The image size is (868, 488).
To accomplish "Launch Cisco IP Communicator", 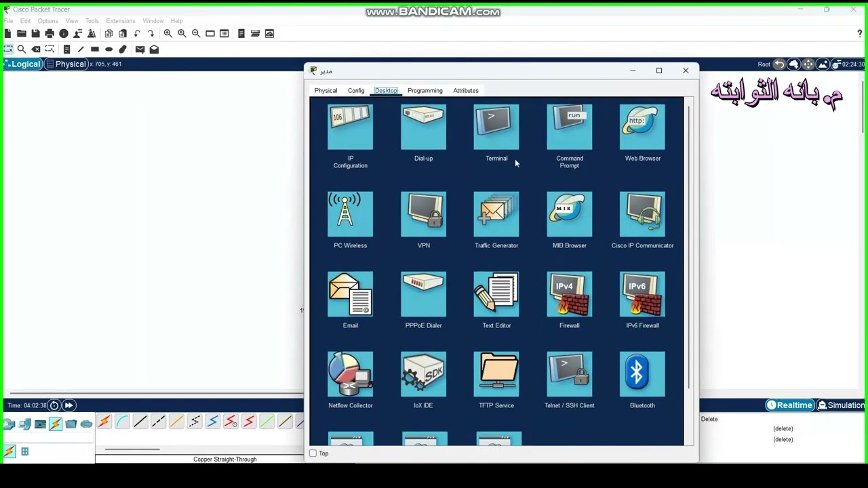I will click(642, 214).
